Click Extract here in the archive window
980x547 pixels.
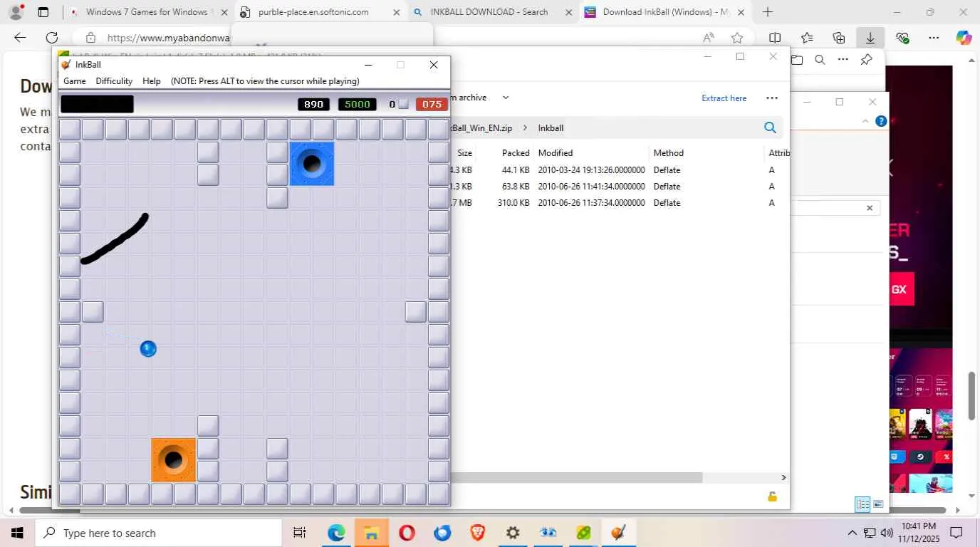pos(724,98)
